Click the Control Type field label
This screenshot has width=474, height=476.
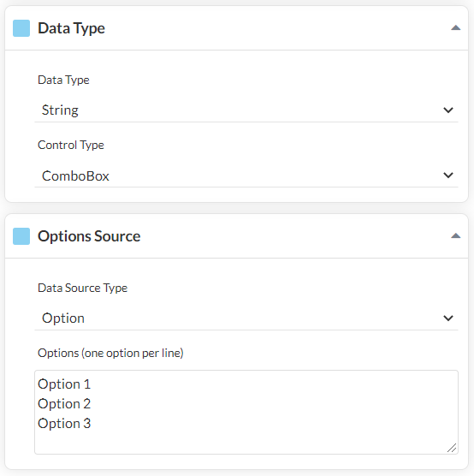tap(71, 145)
